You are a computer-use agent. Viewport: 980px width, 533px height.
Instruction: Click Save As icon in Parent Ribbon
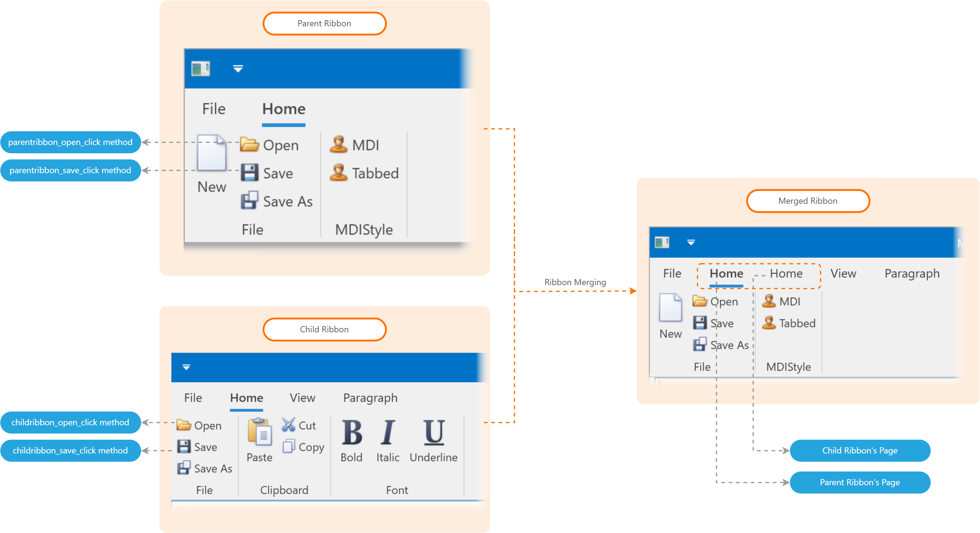(249, 200)
